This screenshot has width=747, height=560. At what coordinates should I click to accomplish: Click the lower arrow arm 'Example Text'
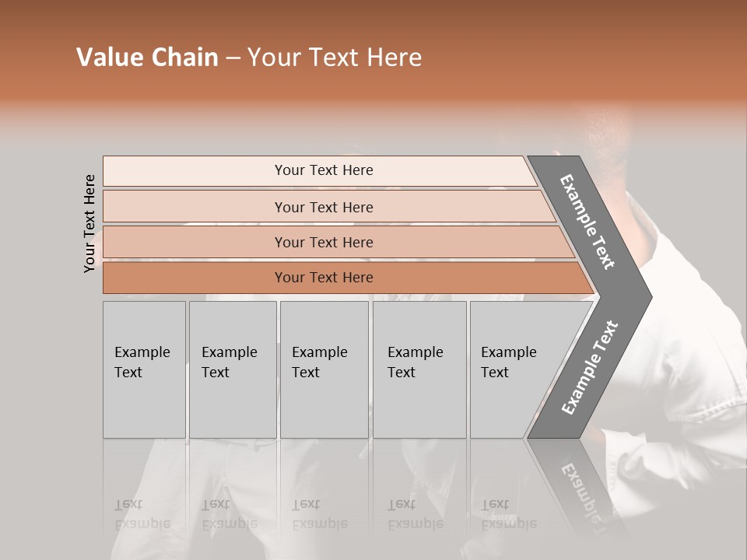pyautogui.click(x=590, y=367)
